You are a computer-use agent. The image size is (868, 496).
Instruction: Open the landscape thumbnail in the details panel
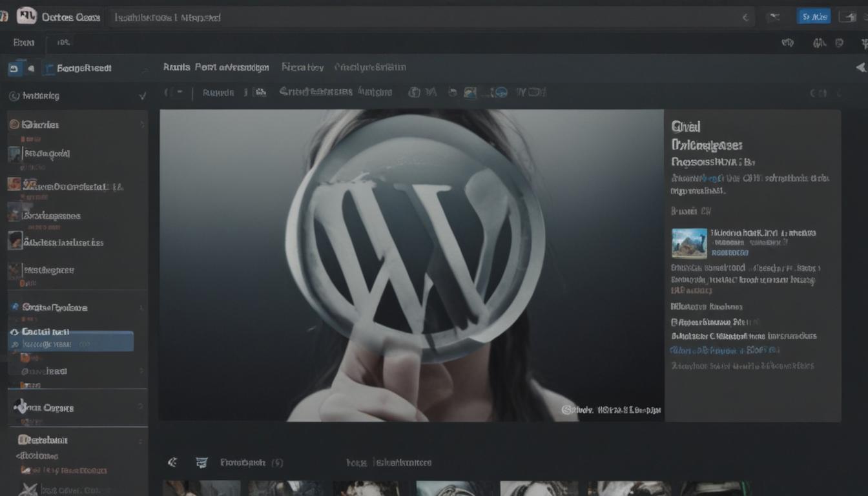click(x=689, y=243)
